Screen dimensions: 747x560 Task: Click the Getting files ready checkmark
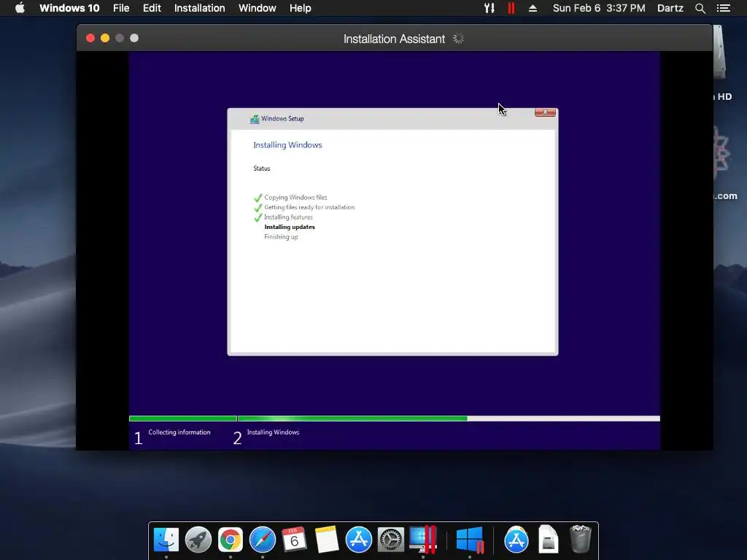point(258,208)
